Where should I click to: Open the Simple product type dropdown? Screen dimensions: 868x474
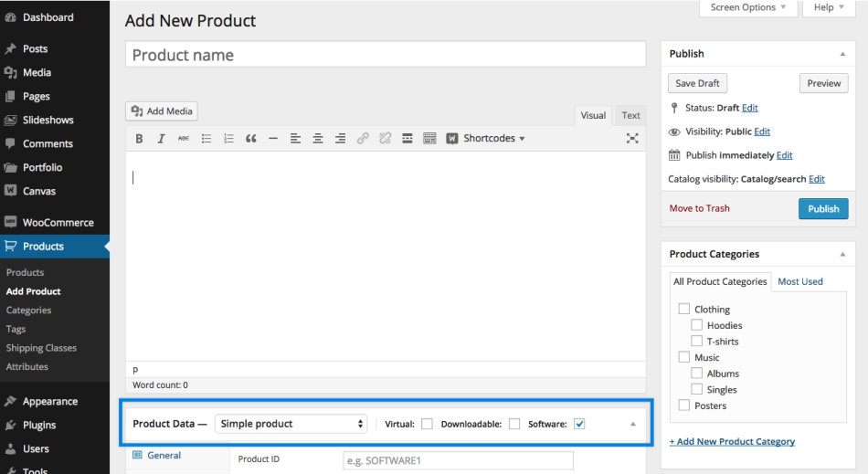[x=291, y=424]
